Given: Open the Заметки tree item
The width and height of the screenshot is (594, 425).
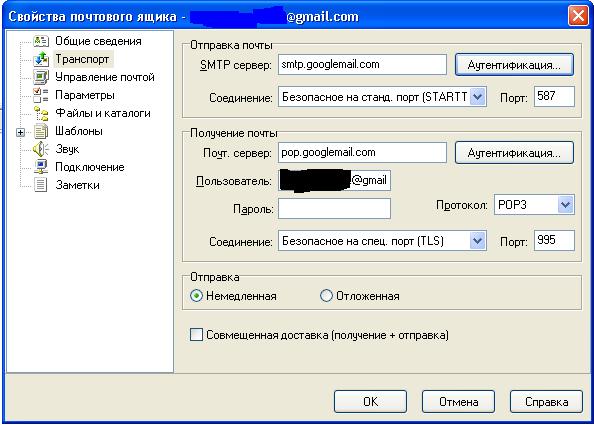Looking at the screenshot, I should 78,185.
